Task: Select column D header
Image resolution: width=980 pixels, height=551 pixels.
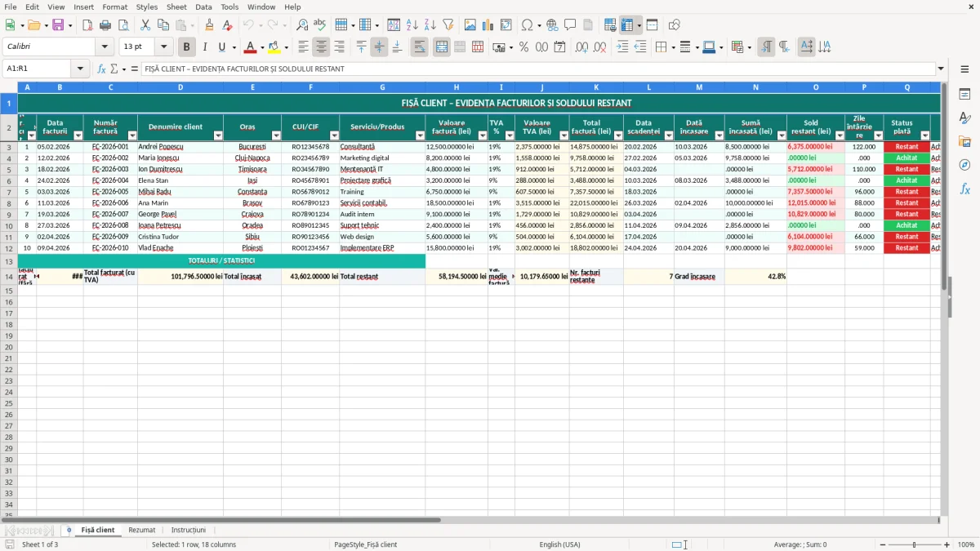Action: click(x=180, y=87)
